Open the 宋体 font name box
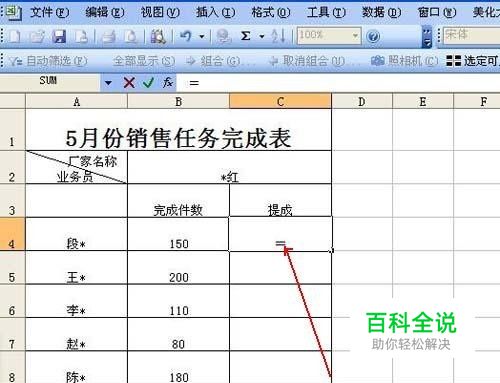This screenshot has width=500, height=383. [x=471, y=35]
